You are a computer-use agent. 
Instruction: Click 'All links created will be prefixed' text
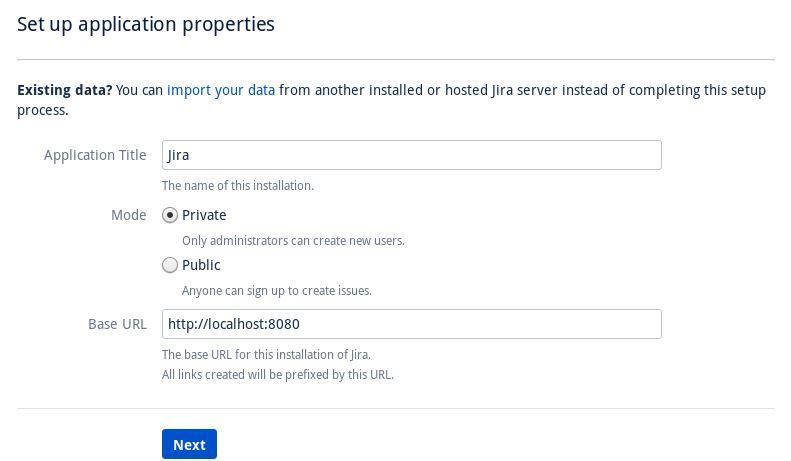coord(277,375)
